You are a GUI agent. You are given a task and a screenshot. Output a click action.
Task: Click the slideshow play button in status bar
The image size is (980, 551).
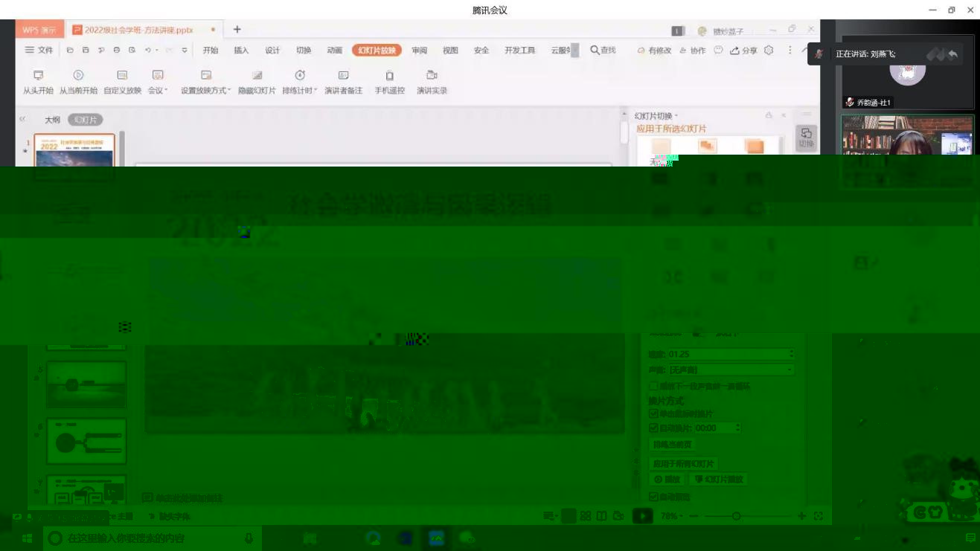click(643, 516)
